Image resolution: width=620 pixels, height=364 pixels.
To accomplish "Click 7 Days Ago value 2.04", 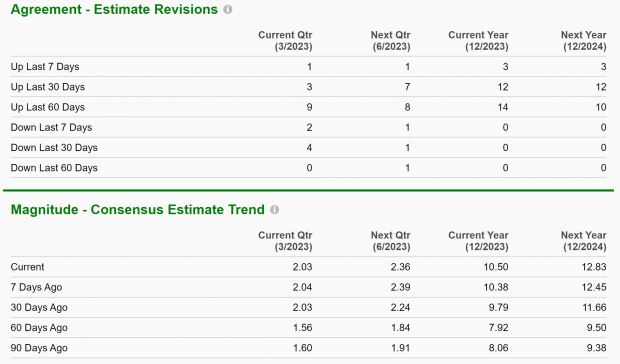I will point(302,287).
